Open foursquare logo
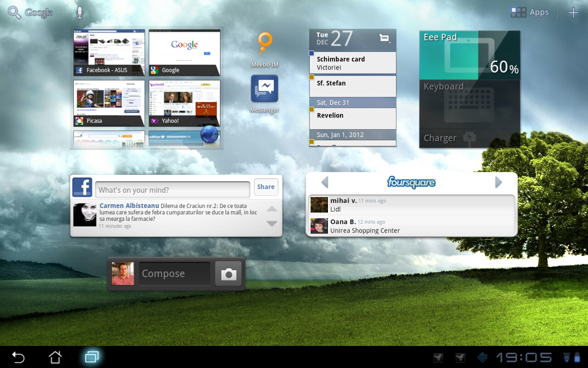 tap(411, 182)
